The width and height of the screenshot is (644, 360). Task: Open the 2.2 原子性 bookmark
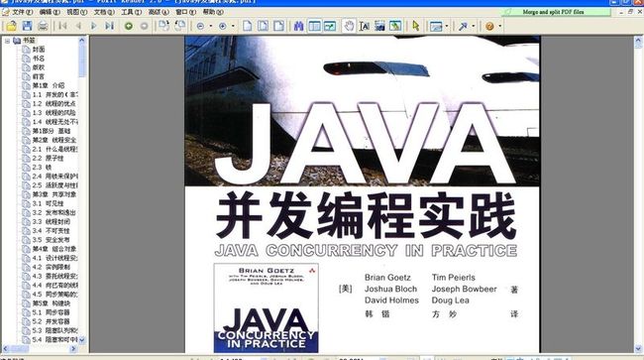[x=48, y=158]
